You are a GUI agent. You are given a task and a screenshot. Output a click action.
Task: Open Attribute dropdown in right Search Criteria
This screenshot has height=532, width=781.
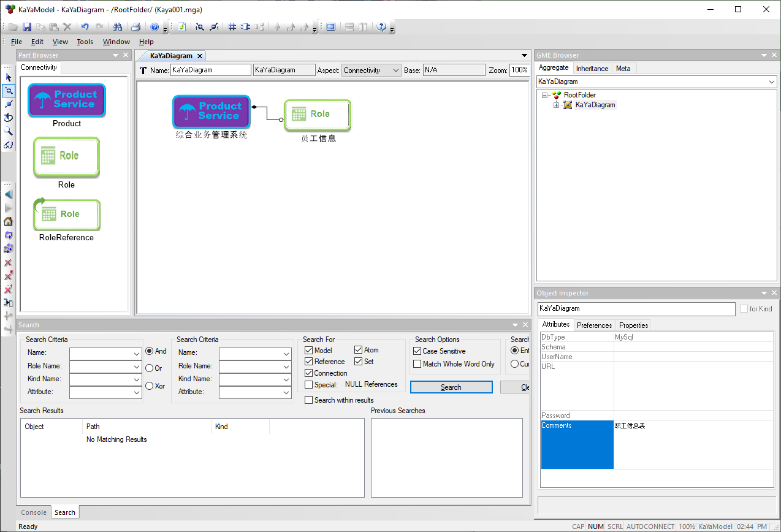(286, 393)
